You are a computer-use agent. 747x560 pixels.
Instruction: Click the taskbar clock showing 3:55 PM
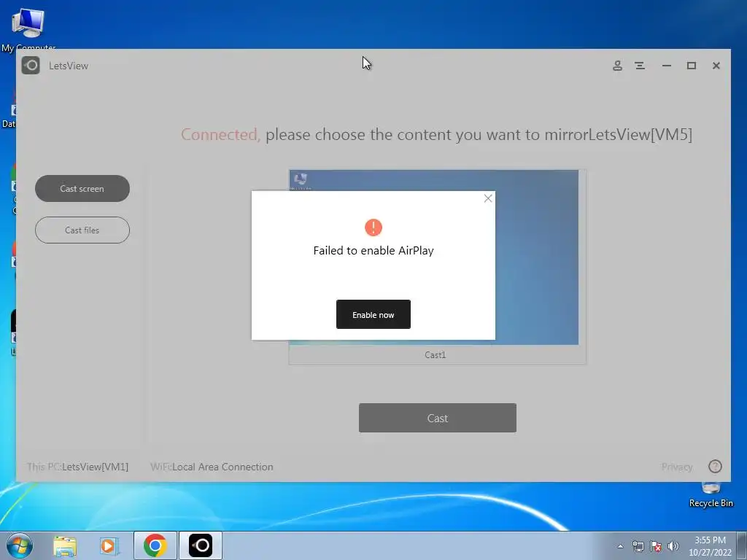(x=710, y=546)
